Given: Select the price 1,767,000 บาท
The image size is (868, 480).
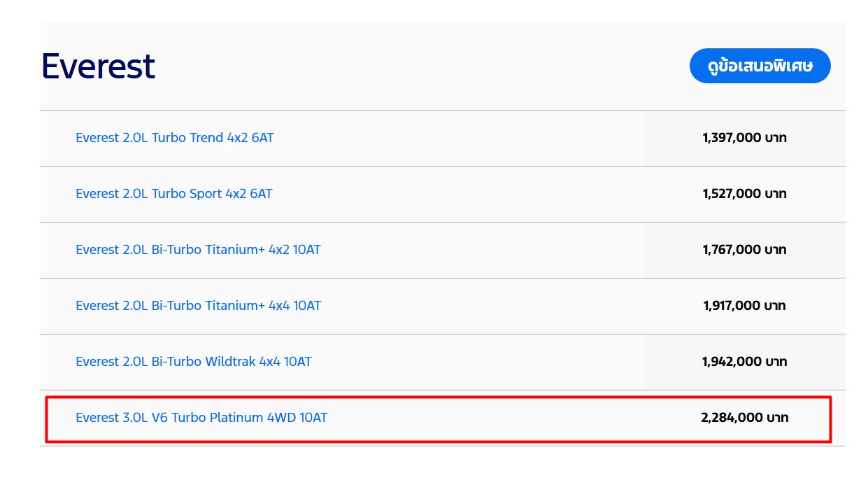Looking at the screenshot, I should [x=744, y=250].
